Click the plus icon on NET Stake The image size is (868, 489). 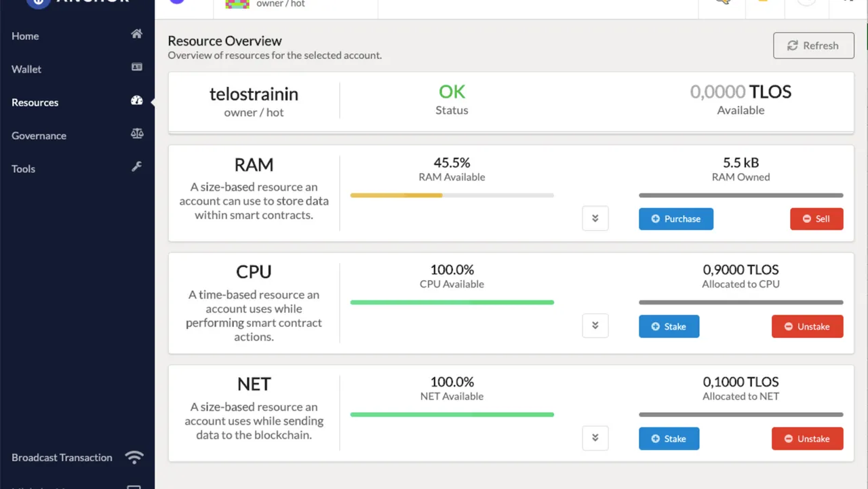pyautogui.click(x=656, y=439)
